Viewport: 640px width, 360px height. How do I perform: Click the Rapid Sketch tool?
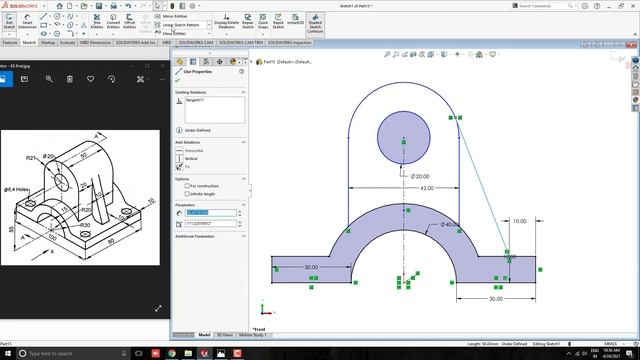[278, 21]
